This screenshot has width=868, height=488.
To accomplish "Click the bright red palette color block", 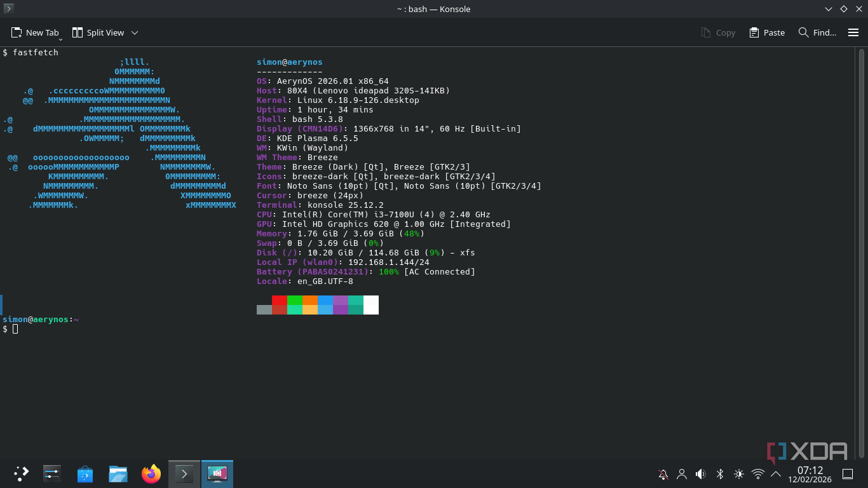I will click(279, 300).
